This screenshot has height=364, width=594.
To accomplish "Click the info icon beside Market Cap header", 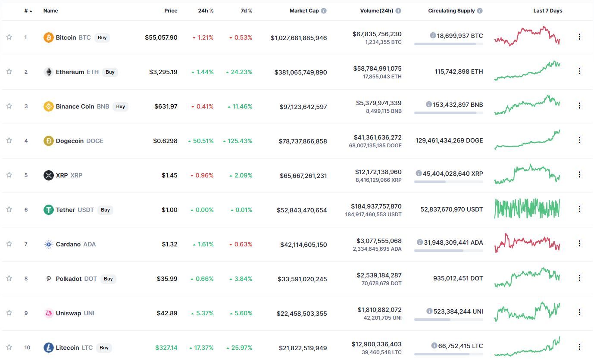I will pyautogui.click(x=324, y=11).
